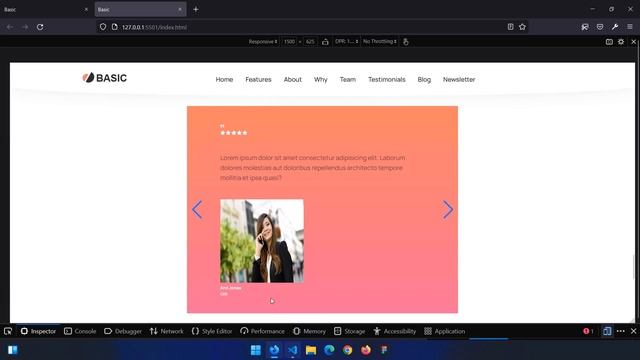
Task: Switch to Performance panel
Action: coord(262,331)
